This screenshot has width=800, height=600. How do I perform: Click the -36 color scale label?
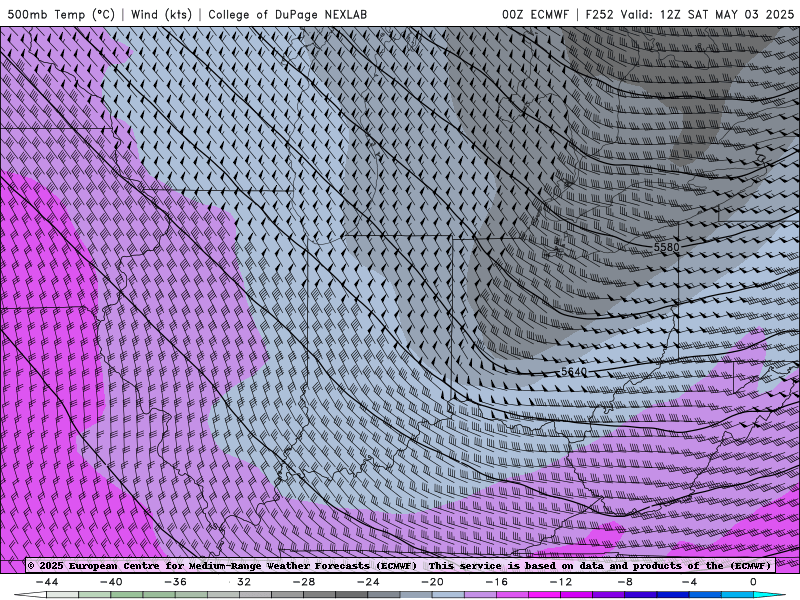pyautogui.click(x=175, y=582)
